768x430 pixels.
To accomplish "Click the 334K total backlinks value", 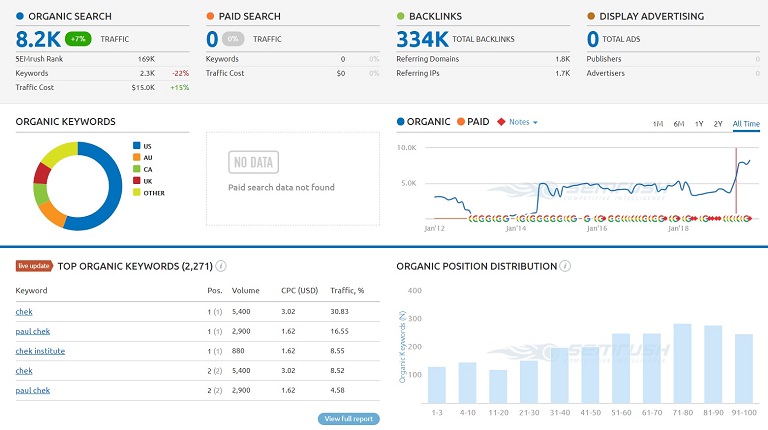I will 423,39.
